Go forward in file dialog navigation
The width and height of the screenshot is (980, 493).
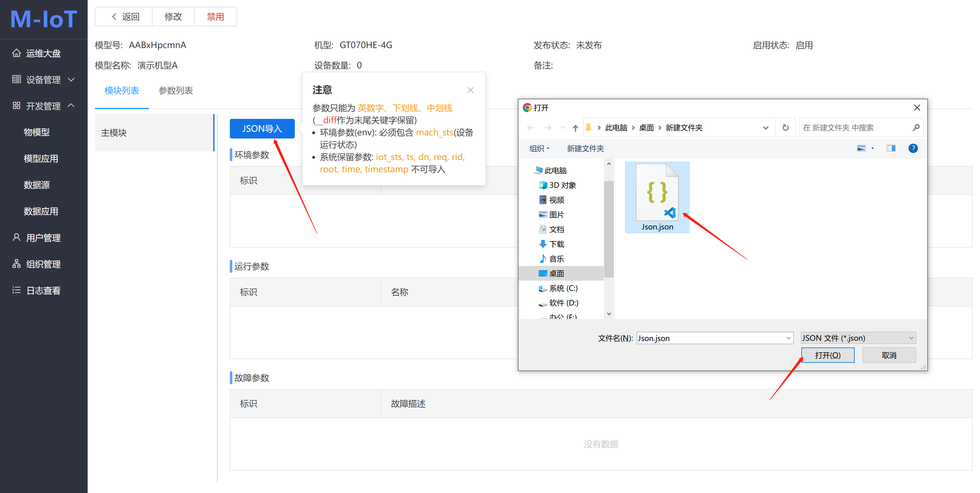click(x=548, y=128)
